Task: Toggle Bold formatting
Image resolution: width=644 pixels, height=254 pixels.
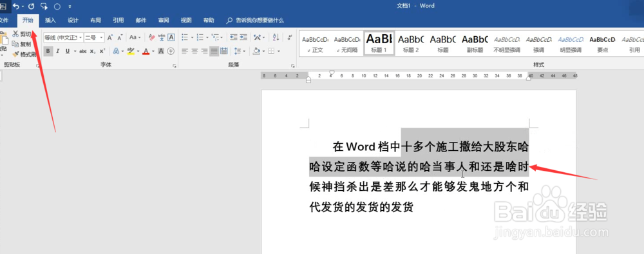Action: tap(48, 52)
